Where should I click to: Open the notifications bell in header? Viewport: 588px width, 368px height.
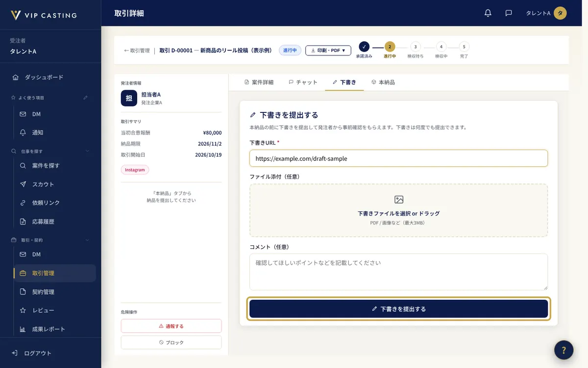[x=488, y=13]
